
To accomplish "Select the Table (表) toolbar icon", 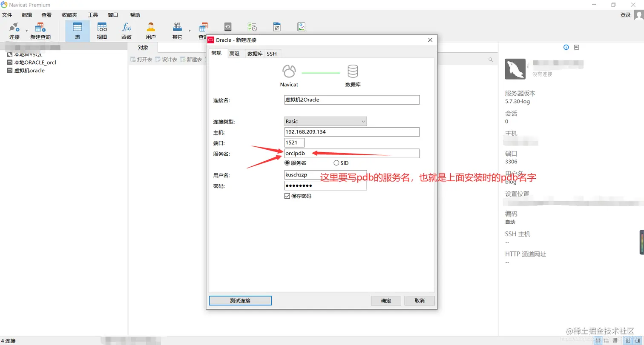I will [x=78, y=31].
